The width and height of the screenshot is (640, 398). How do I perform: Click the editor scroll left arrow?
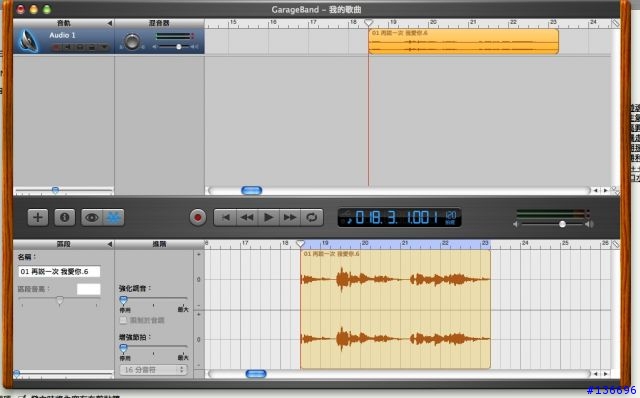[x=596, y=374]
